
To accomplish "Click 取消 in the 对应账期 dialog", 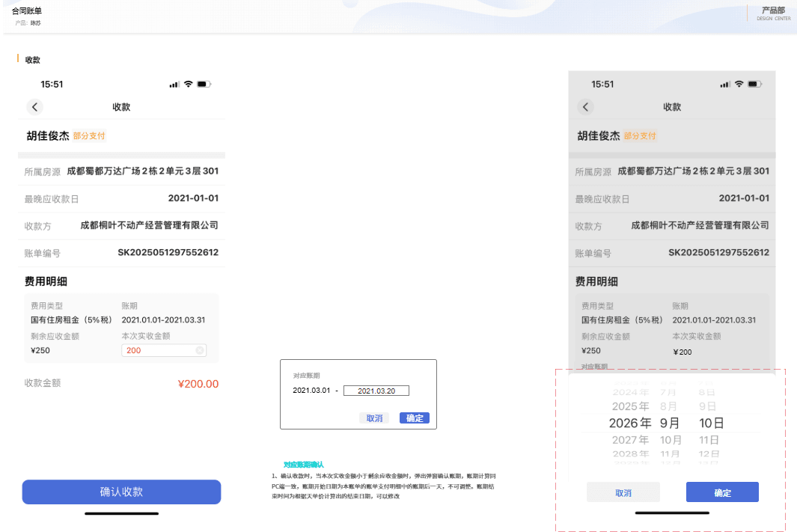I will pyautogui.click(x=375, y=418).
